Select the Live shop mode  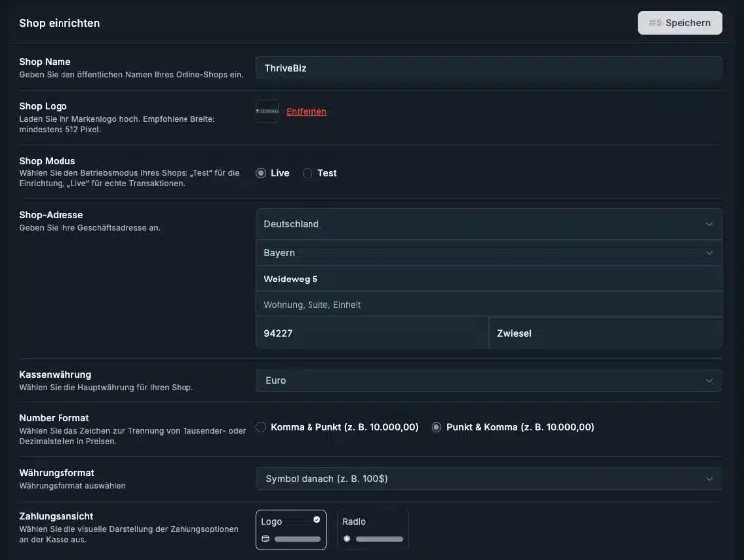262,173
